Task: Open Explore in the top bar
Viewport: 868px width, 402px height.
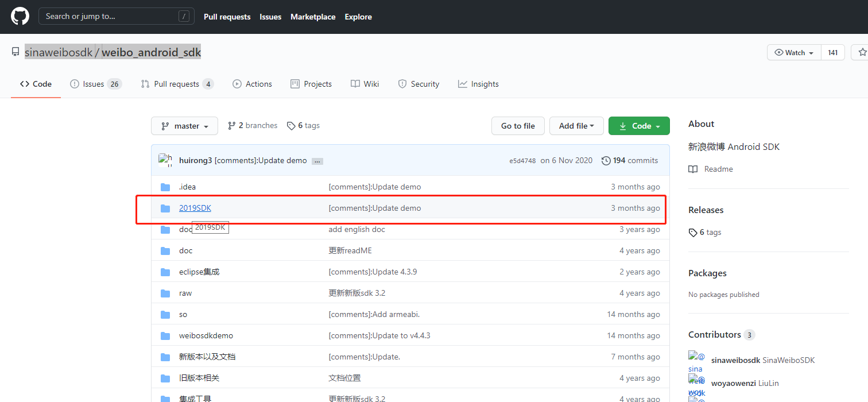Action: click(x=358, y=17)
